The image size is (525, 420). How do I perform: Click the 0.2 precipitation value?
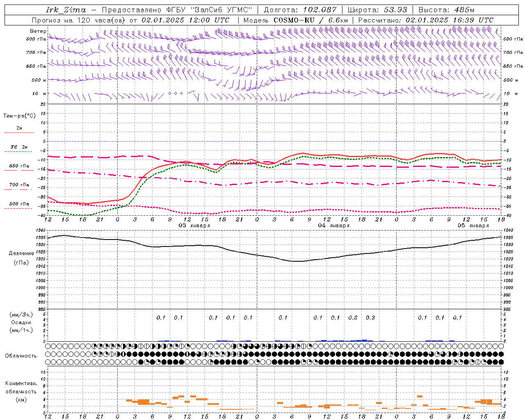[353, 317]
